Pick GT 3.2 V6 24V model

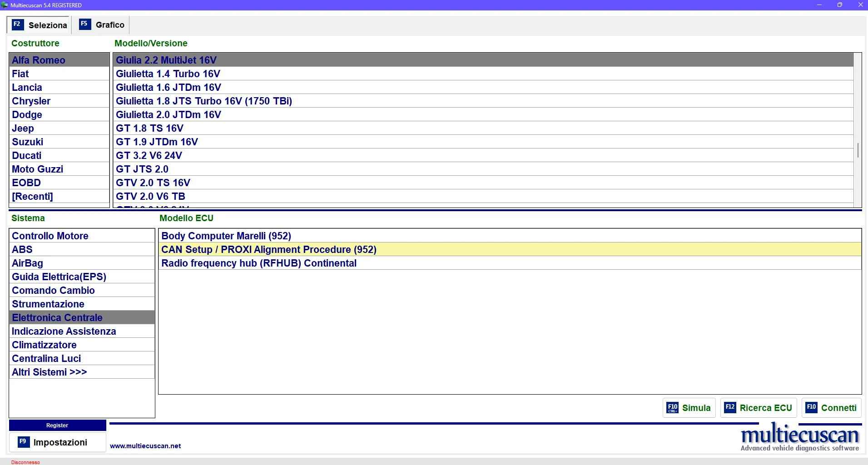point(483,155)
